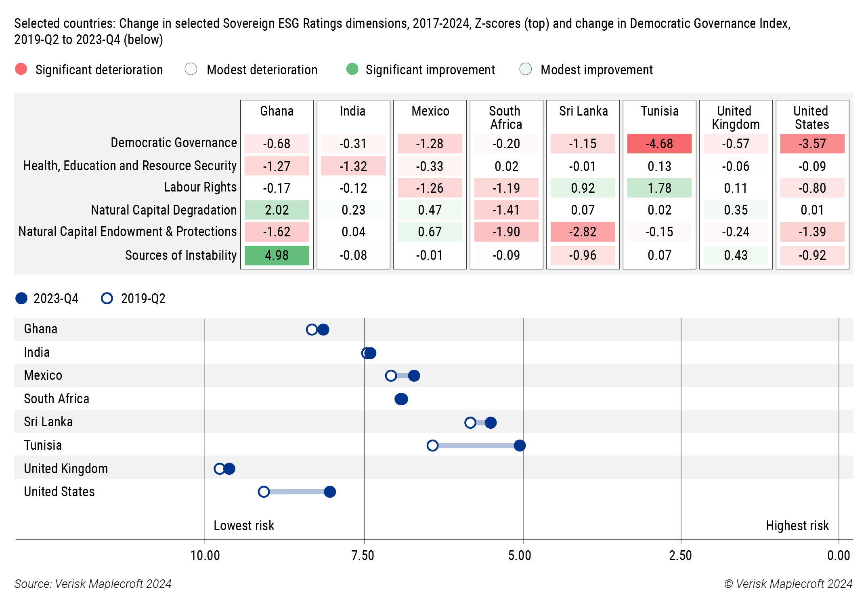Click Tunisia's Democratic Governance -4.68 cell

[659, 144]
